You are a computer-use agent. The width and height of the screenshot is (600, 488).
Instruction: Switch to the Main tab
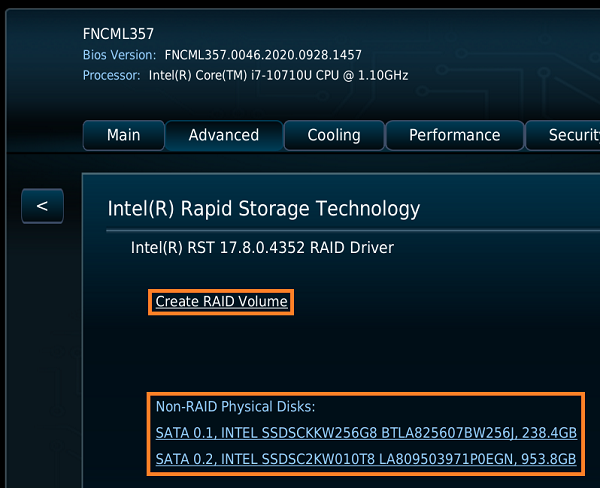tap(123, 135)
